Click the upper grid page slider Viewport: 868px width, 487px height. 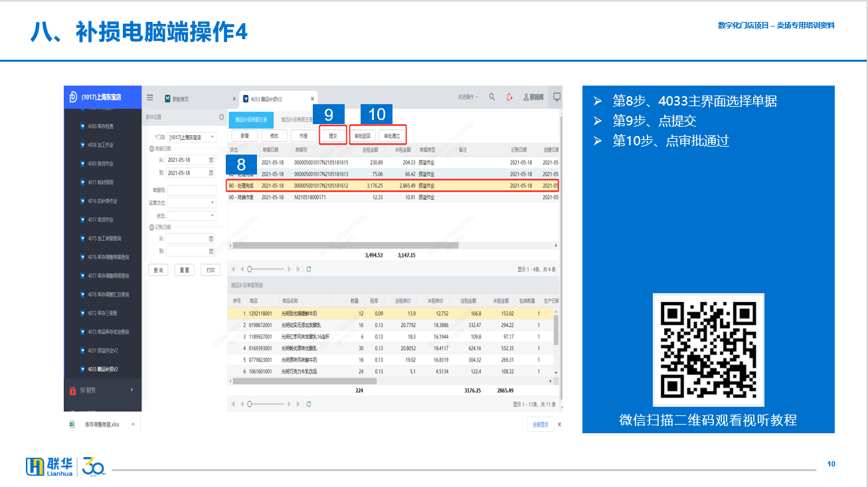[x=265, y=269]
